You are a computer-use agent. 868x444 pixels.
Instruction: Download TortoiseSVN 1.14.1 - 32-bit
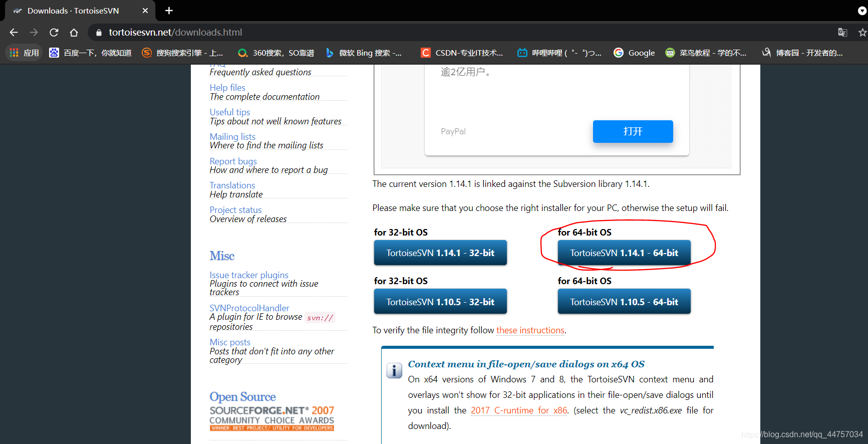click(440, 253)
